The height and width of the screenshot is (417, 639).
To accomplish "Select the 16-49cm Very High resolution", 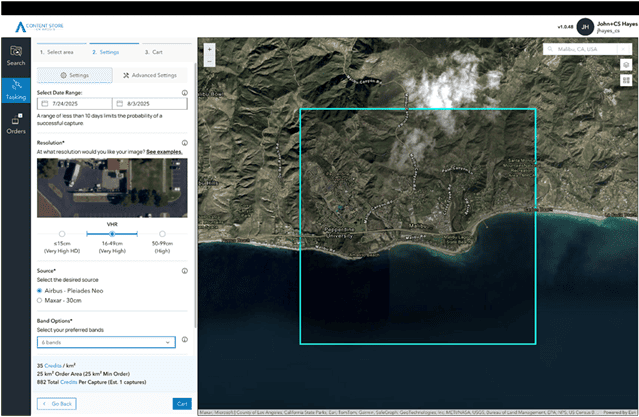I will click(112, 234).
